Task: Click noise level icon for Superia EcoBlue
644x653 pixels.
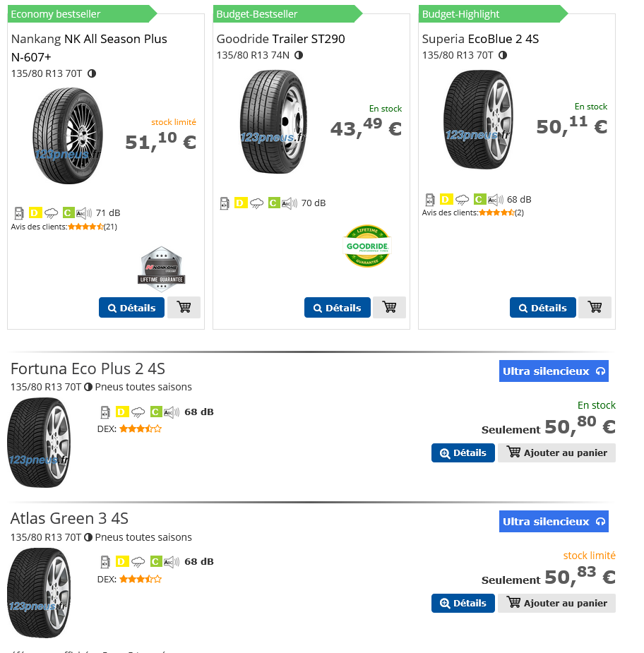Action: [x=495, y=200]
